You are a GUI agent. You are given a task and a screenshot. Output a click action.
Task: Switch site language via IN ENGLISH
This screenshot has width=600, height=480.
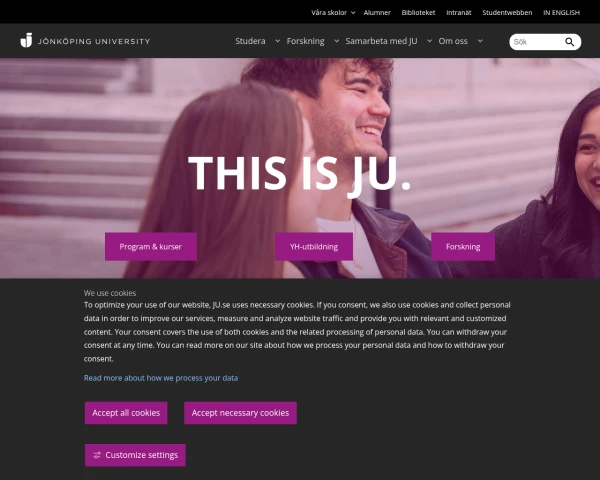[561, 13]
